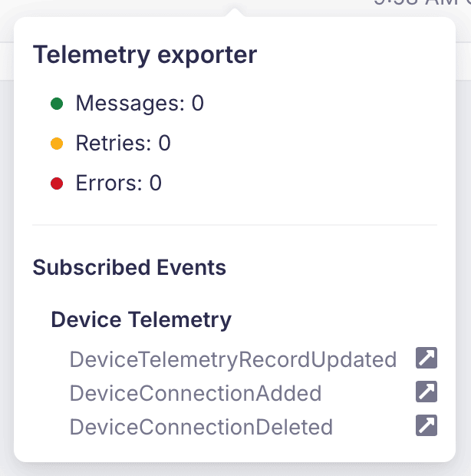Screen dimensions: 471x476
Task: Select the DeviceConnectionDeleted event name
Action: point(202,427)
